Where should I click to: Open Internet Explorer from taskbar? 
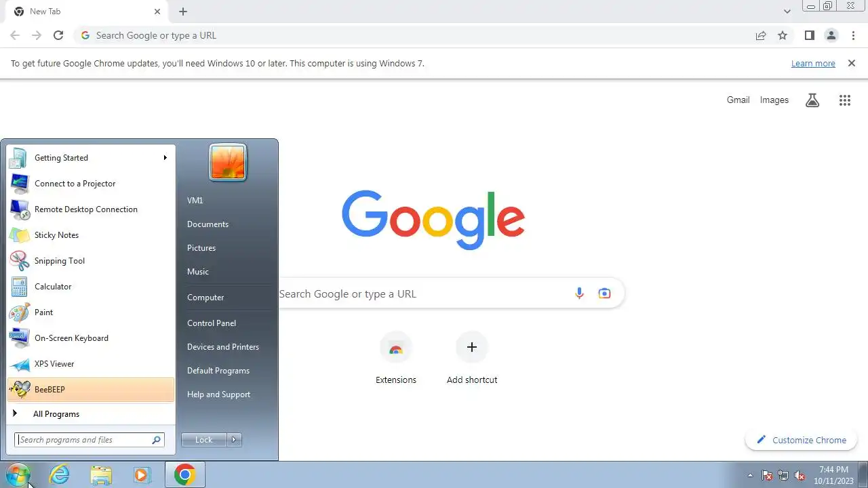tap(60, 475)
